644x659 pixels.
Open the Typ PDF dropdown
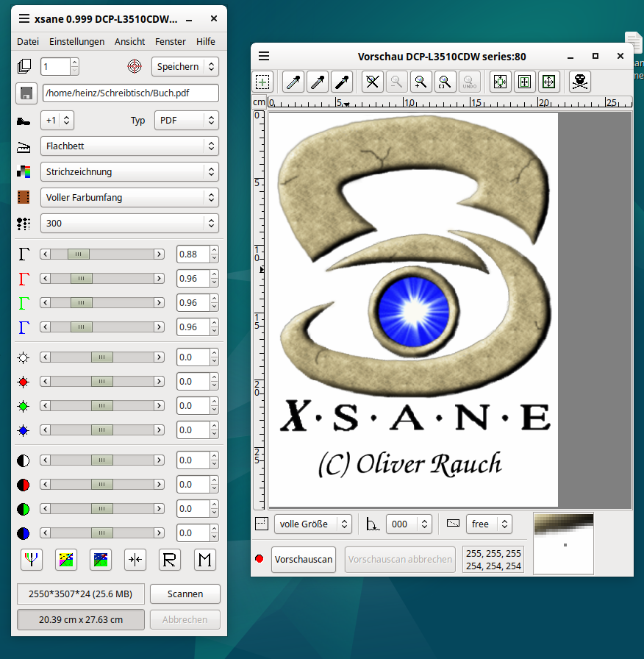(x=187, y=120)
